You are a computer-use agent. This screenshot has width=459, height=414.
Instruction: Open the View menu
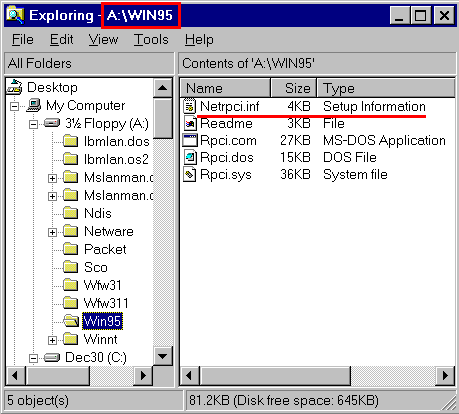[103, 40]
